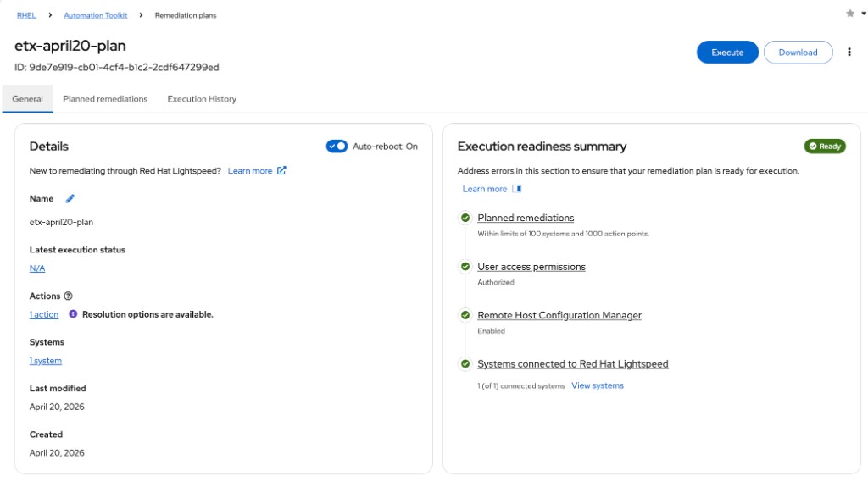Click the green check next to Planned remediations
Viewport: 868px width, 487px height.
click(x=465, y=218)
